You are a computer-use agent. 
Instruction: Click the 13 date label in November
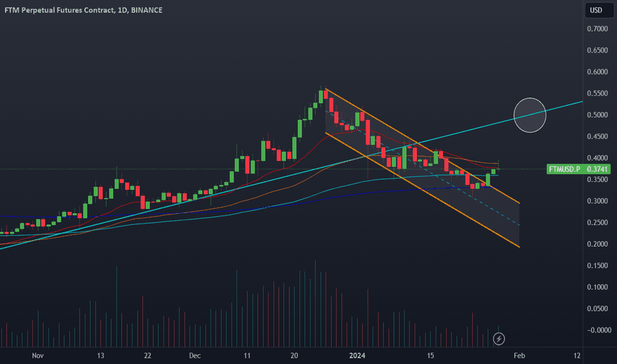click(x=101, y=356)
